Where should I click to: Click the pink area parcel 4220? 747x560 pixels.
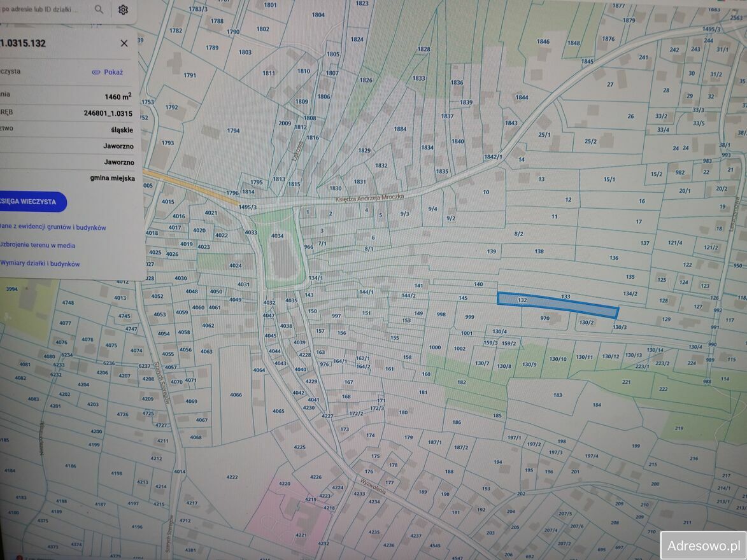pos(285,484)
